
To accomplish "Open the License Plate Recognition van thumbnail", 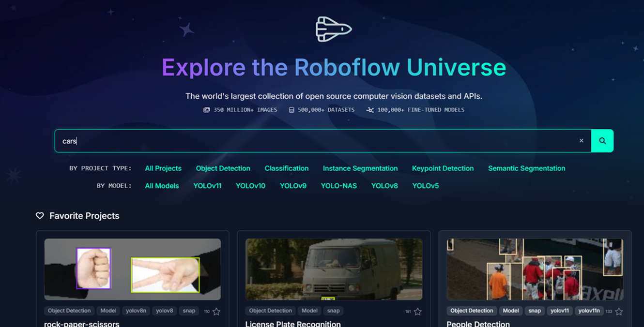I will (334, 269).
